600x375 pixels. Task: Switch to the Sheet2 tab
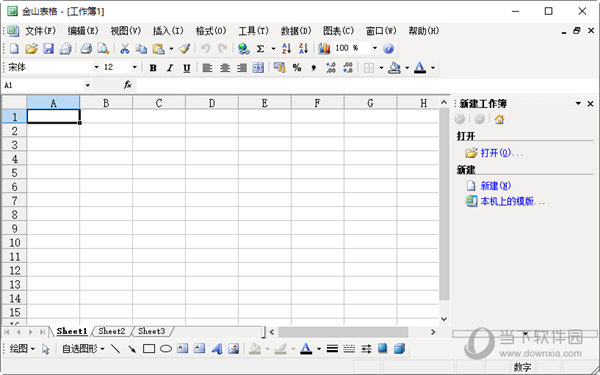click(x=111, y=331)
